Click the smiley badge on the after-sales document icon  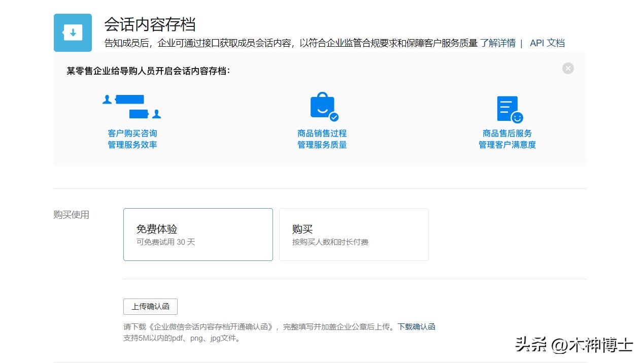click(516, 117)
